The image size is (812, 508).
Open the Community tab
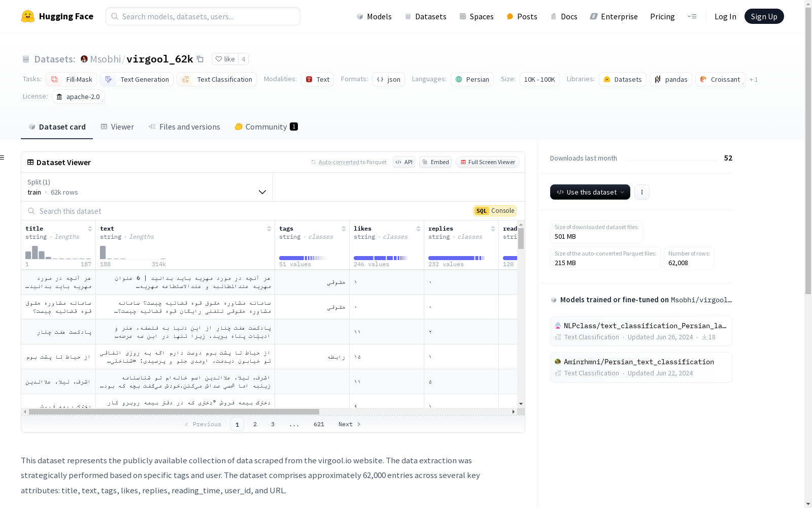point(266,127)
